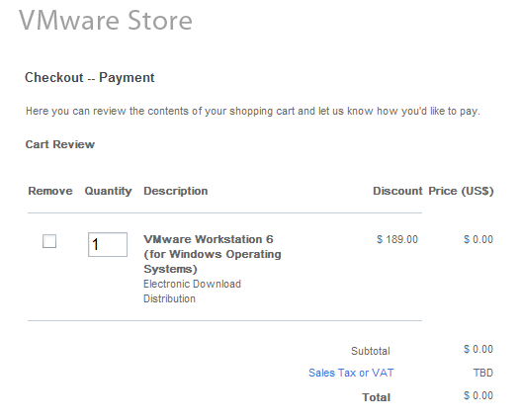Click the item price $ 0.00 in product row

[x=478, y=239]
